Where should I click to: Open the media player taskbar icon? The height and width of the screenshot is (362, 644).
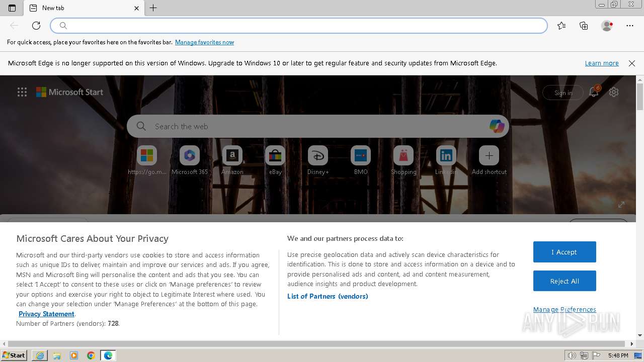point(74,355)
